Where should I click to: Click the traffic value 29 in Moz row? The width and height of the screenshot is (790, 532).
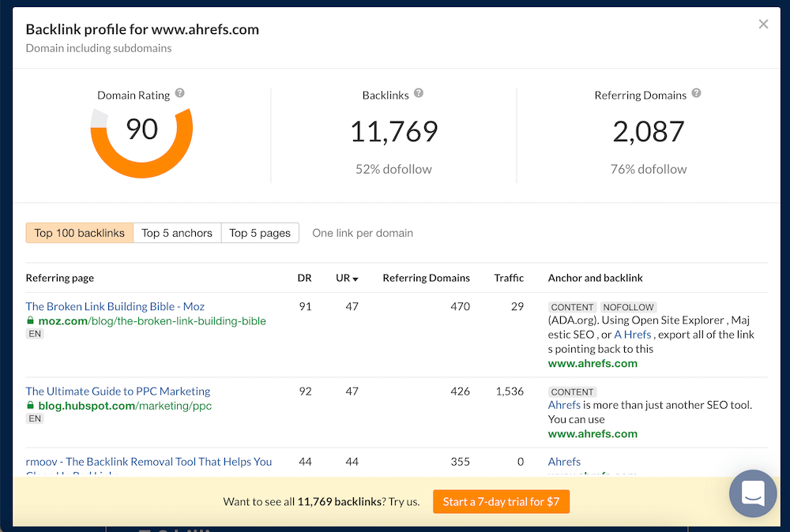517,306
